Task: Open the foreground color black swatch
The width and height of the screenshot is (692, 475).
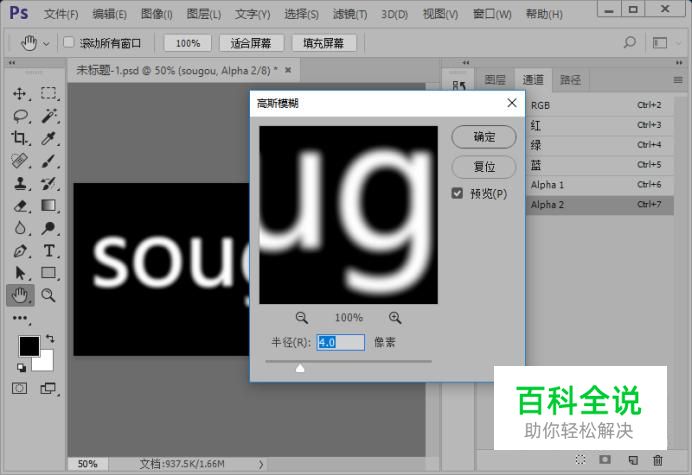Action: pyautogui.click(x=27, y=344)
